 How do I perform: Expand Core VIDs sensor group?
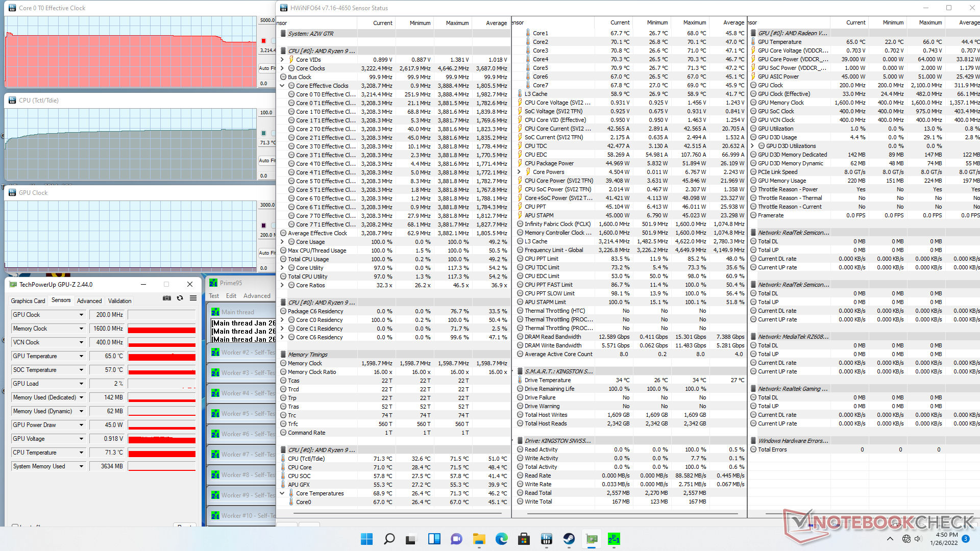282,60
